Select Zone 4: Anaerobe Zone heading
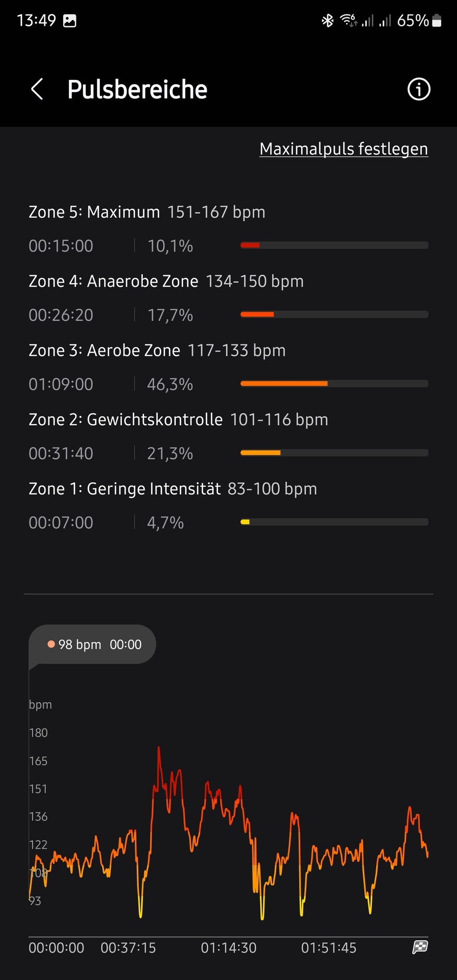Image resolution: width=457 pixels, height=980 pixels. pyautogui.click(x=114, y=281)
